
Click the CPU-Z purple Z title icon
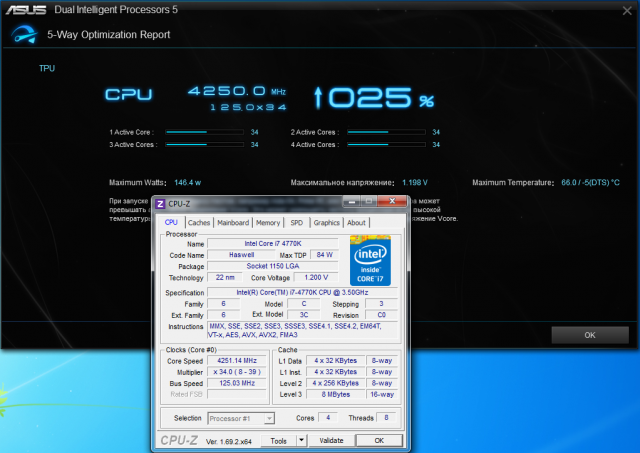160,204
